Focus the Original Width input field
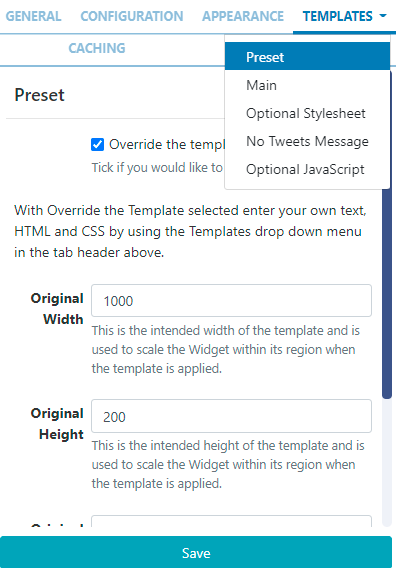The height and width of the screenshot is (568, 396). coord(231,301)
